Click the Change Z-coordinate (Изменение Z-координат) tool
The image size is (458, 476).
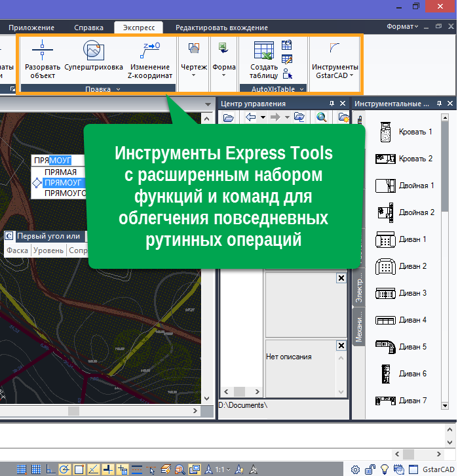click(150, 59)
